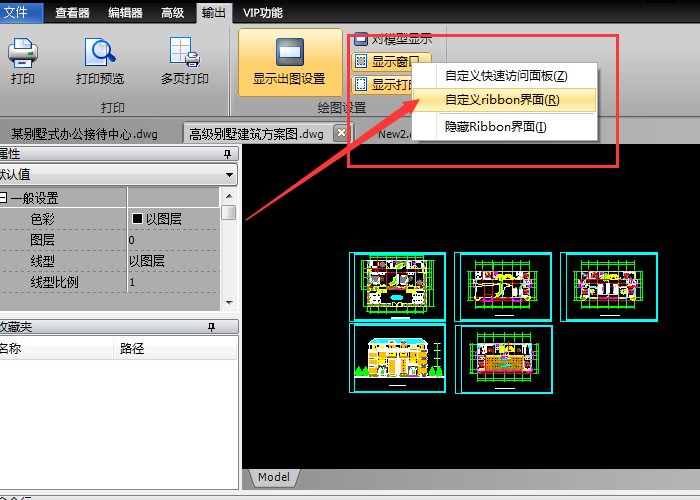Screen dimensions: 700x500
Task: Choose 隐藏Ribbon界面(I) menu entry
Action: pos(505,127)
